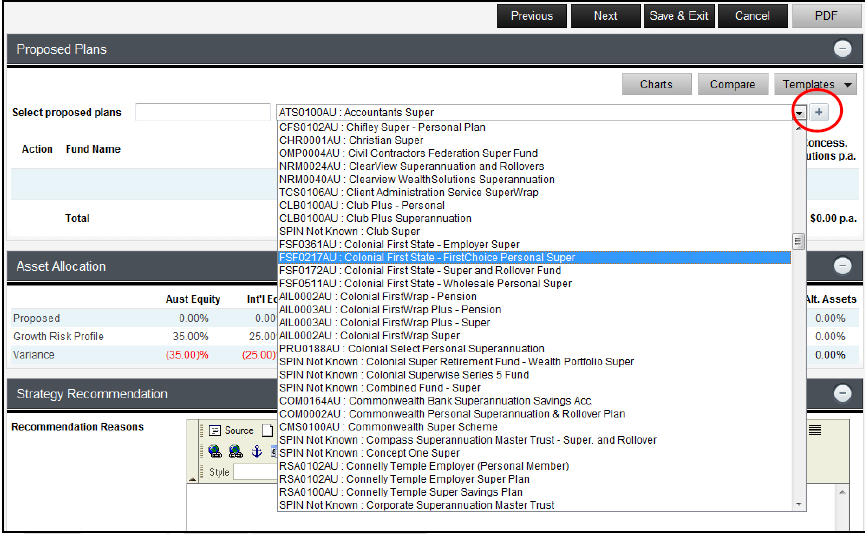Collapse the Proposed Plans section
867x534 pixels.
[842, 49]
